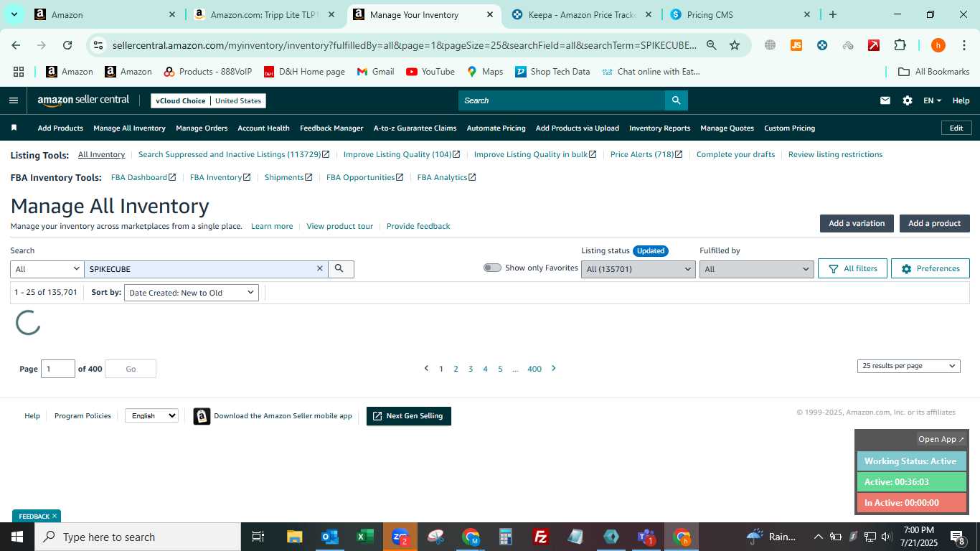Open the Sort by dropdown

pyautogui.click(x=192, y=293)
